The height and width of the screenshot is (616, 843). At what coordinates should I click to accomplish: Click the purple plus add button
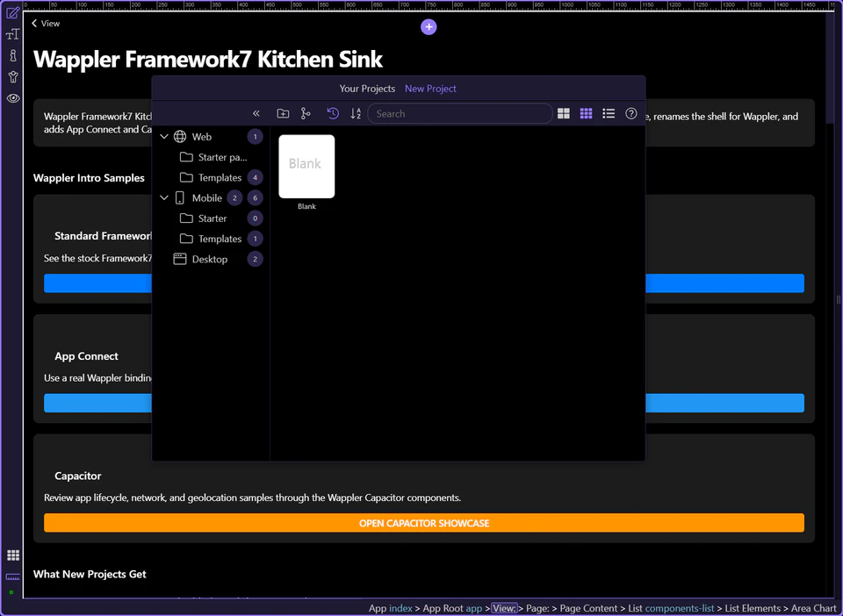pos(429,27)
